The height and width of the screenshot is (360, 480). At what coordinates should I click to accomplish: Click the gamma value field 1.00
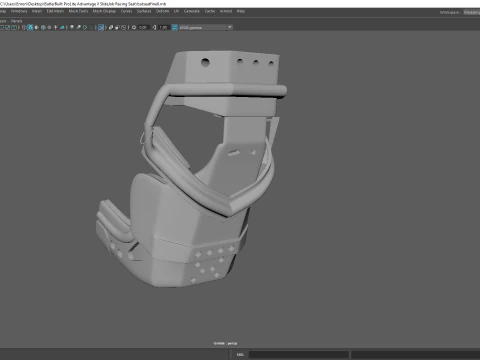(x=163, y=27)
